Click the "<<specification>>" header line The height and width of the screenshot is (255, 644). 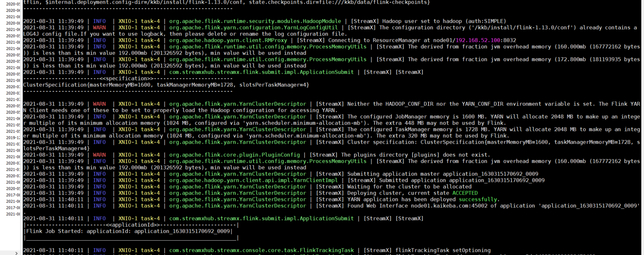pyautogui.click(x=128, y=78)
